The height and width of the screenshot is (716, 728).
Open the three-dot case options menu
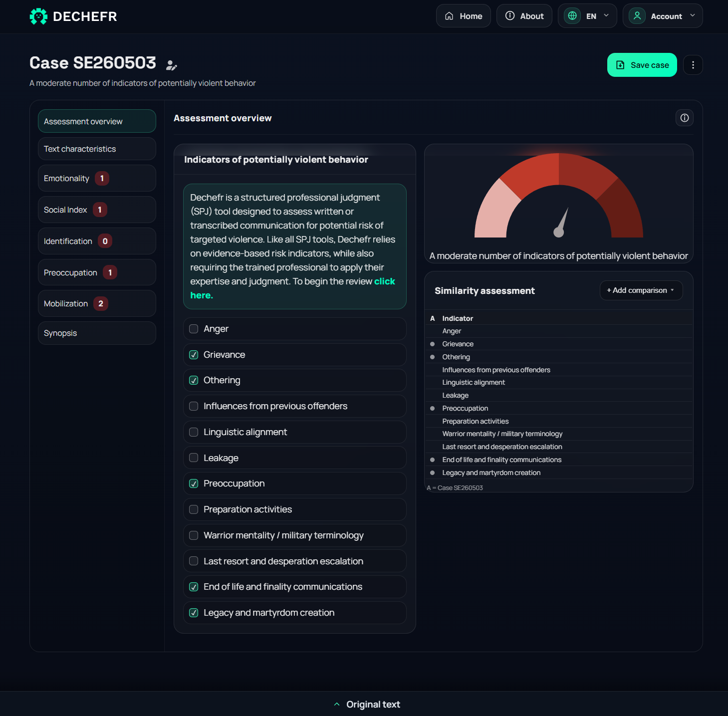pos(693,65)
